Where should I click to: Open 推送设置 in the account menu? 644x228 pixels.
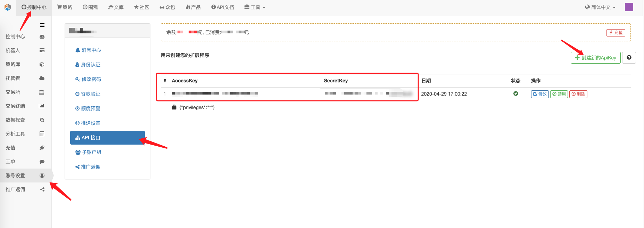click(x=88, y=123)
